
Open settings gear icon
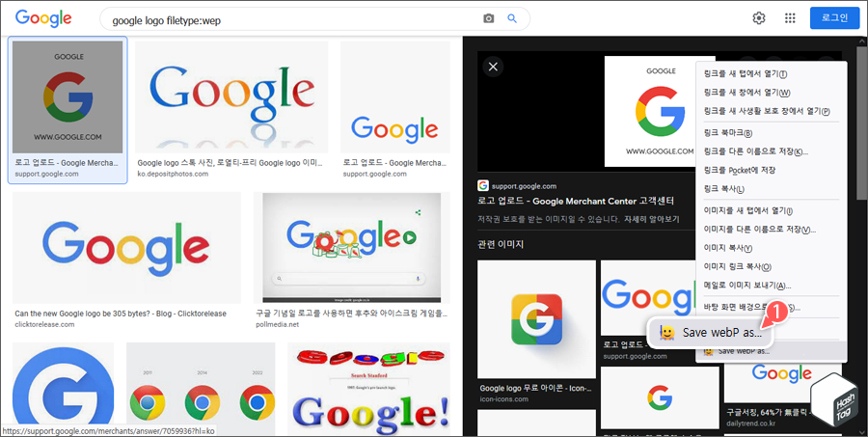pos(758,18)
